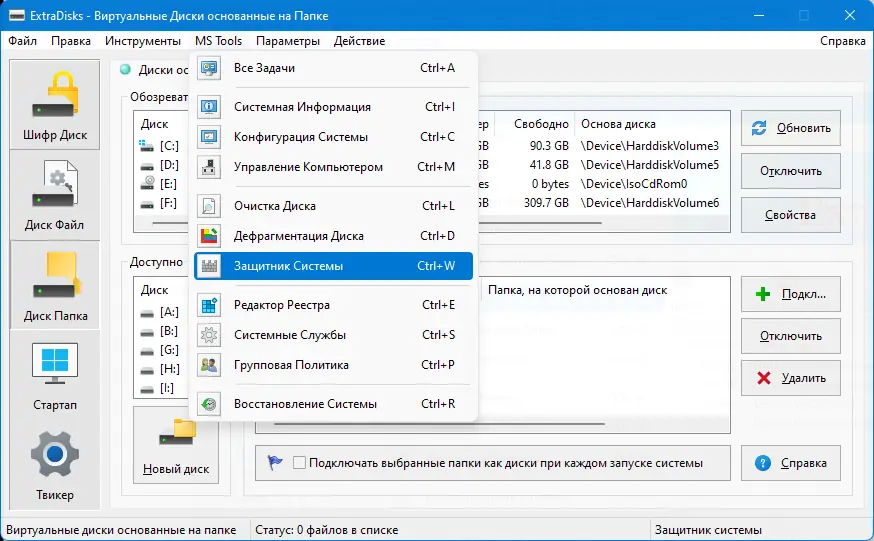Click the 309.7 GB free space value
This screenshot has width=874, height=541.
(x=546, y=203)
